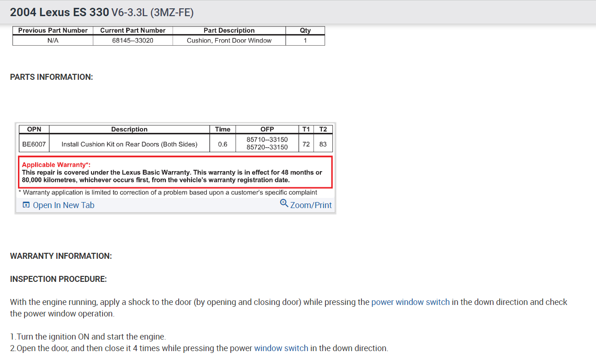596x364 pixels.
Task: Click the 'PARTS INFORMATION:' heading
Action: pyautogui.click(x=52, y=77)
